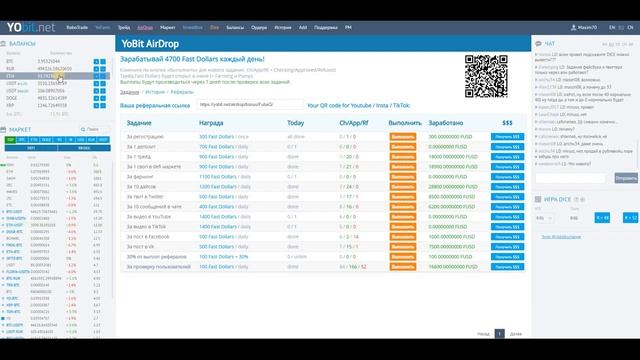Select the ETH market tab

pos(34,140)
